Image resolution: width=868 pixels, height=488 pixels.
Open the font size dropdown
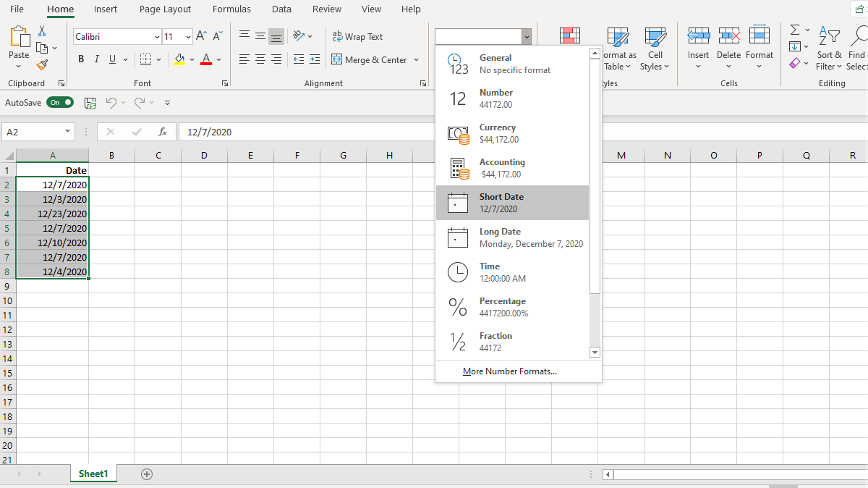click(x=188, y=37)
